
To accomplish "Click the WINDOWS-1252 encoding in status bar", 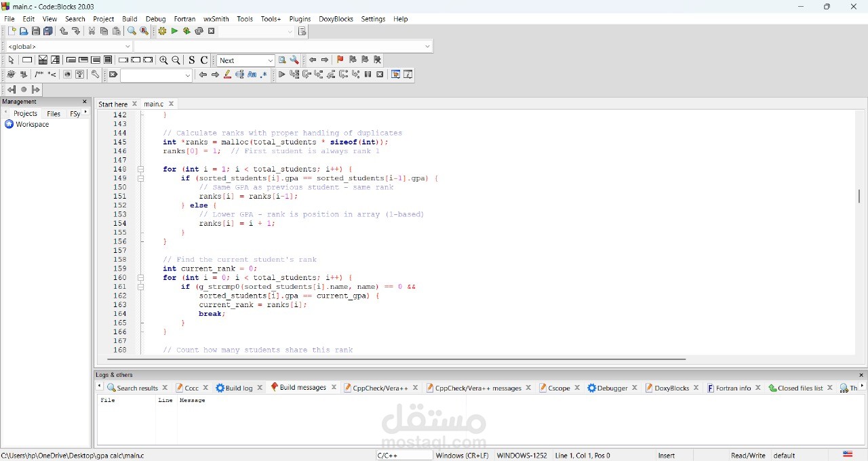I will (521, 456).
